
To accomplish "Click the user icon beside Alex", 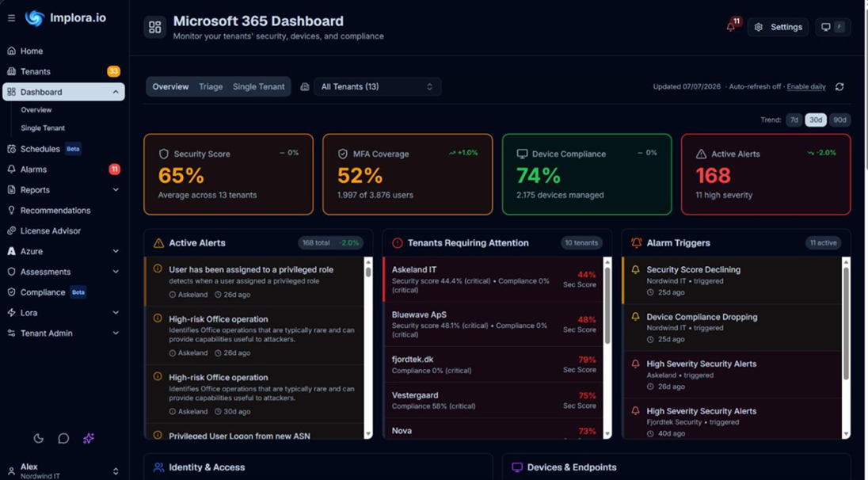I will tap(11, 471).
